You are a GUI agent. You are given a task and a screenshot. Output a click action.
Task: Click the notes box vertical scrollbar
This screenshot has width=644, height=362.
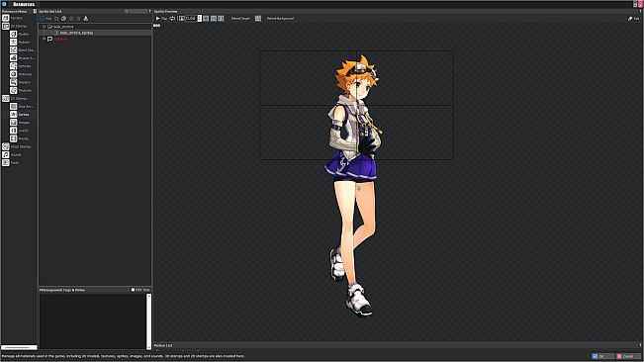[149, 321]
